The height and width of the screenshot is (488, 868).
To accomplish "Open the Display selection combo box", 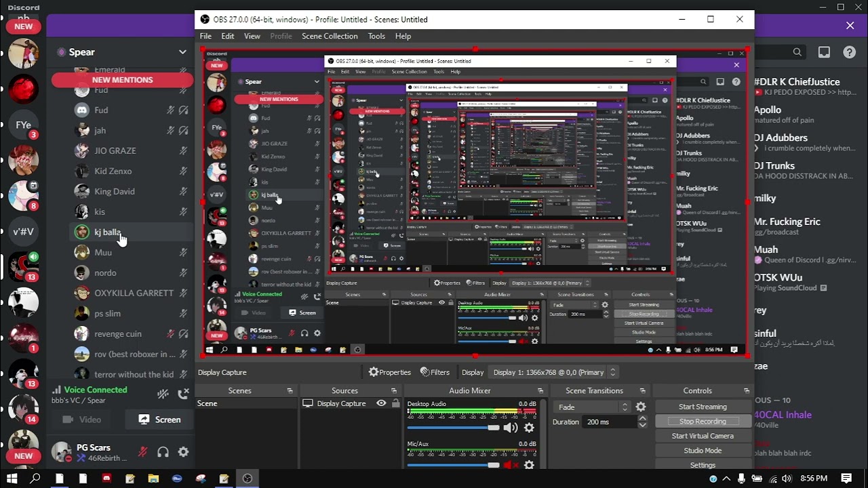I will [x=554, y=372].
